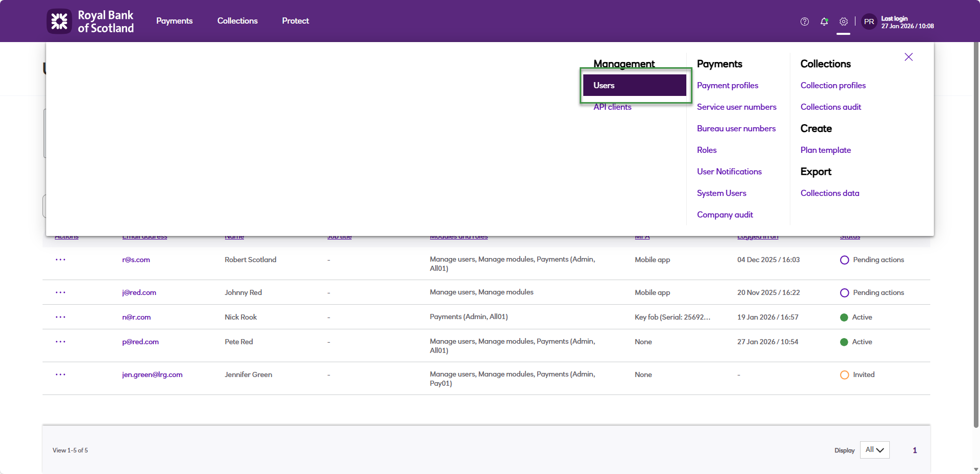Open the PR user avatar

[x=869, y=22]
